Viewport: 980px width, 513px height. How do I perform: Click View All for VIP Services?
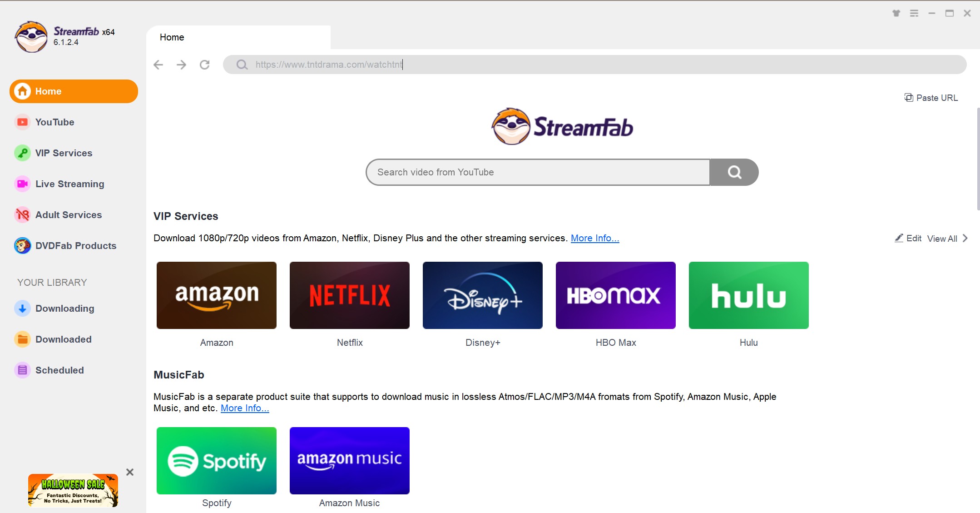point(942,239)
